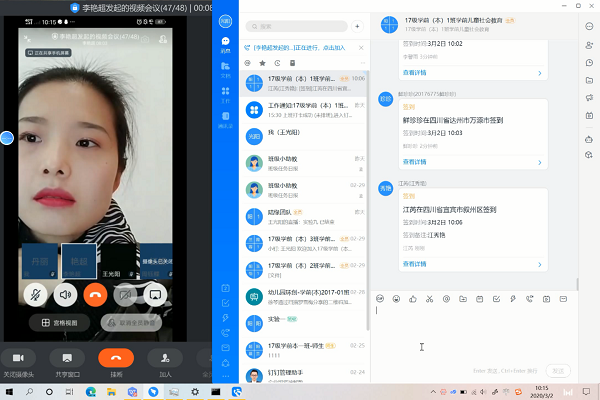Open the 消息 messages tab in blue sidebar

225,44
